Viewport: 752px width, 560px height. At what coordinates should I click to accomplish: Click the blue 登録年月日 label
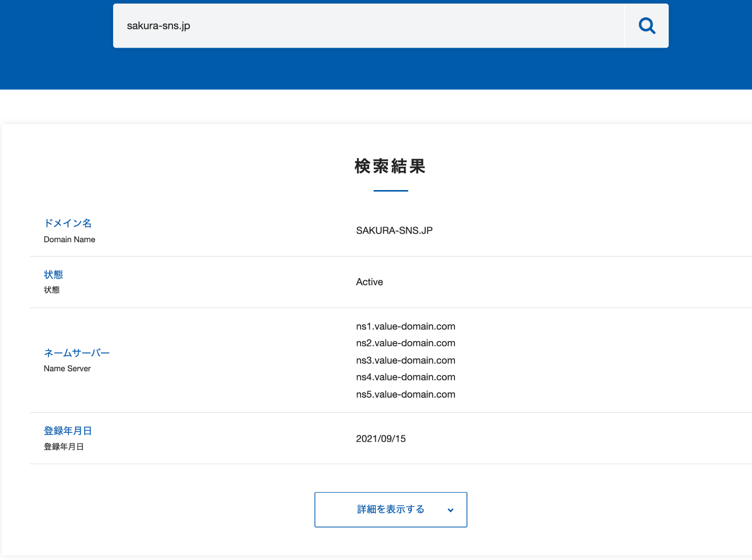tap(67, 431)
